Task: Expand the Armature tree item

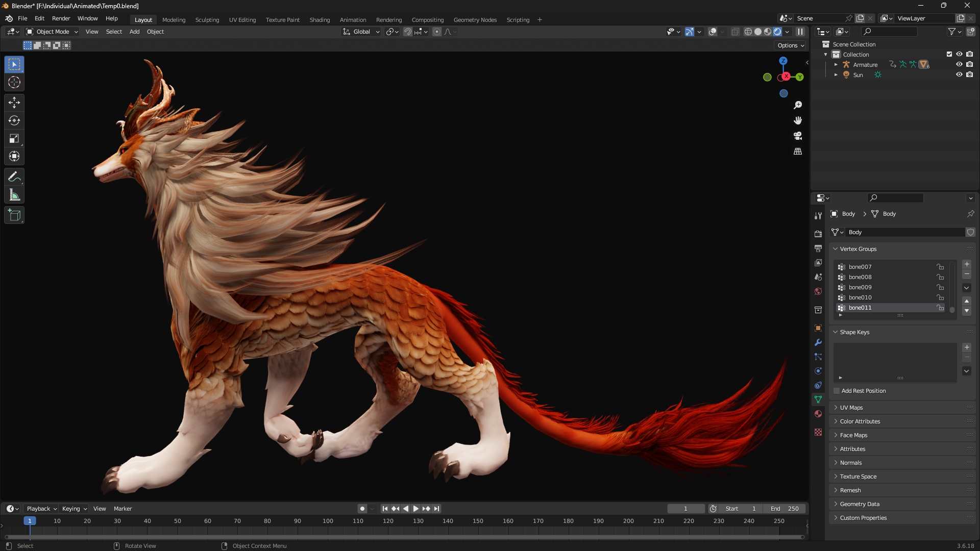Action: tap(836, 65)
